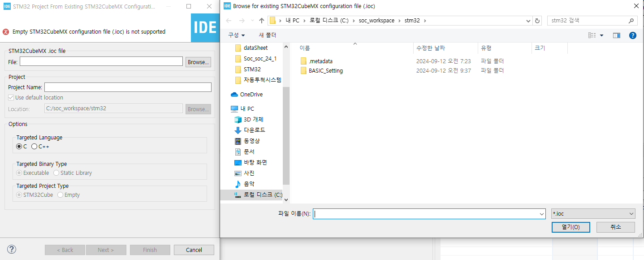
Task: Create new folder with 새 폴더
Action: coord(267,35)
